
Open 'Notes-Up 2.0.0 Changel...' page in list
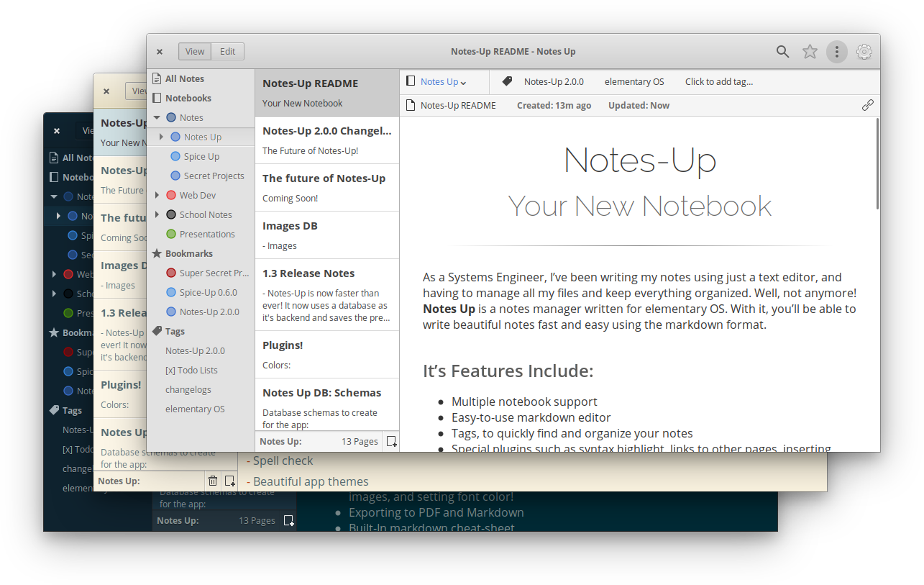327,140
